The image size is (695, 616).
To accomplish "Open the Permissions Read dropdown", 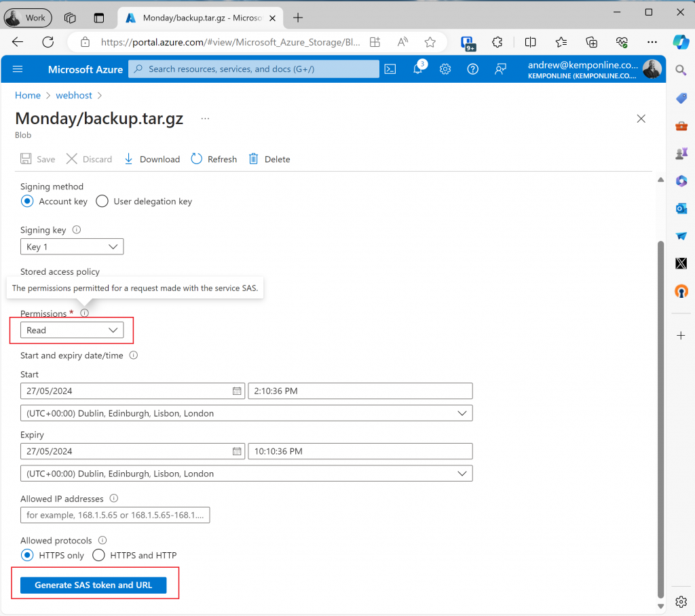I will pos(72,330).
